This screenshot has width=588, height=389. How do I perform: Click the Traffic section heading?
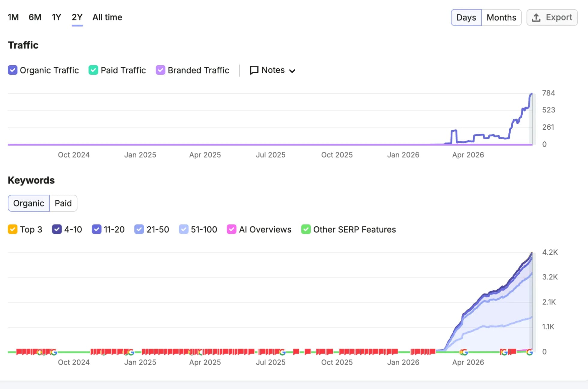(x=23, y=45)
